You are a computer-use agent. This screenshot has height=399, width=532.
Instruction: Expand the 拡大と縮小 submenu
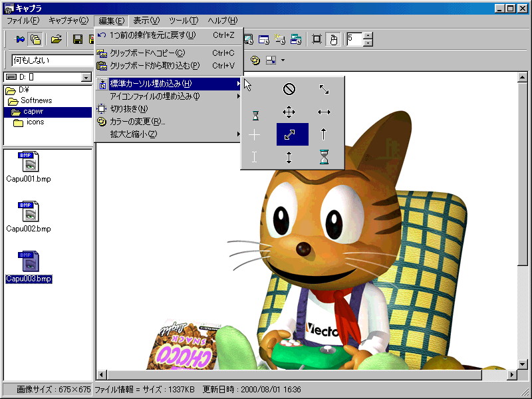pos(168,134)
